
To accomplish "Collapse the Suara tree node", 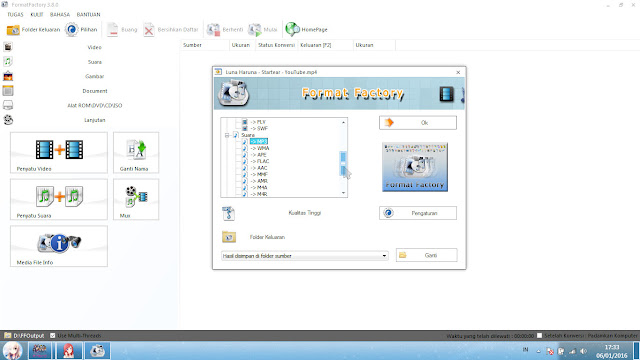I will coord(227,135).
